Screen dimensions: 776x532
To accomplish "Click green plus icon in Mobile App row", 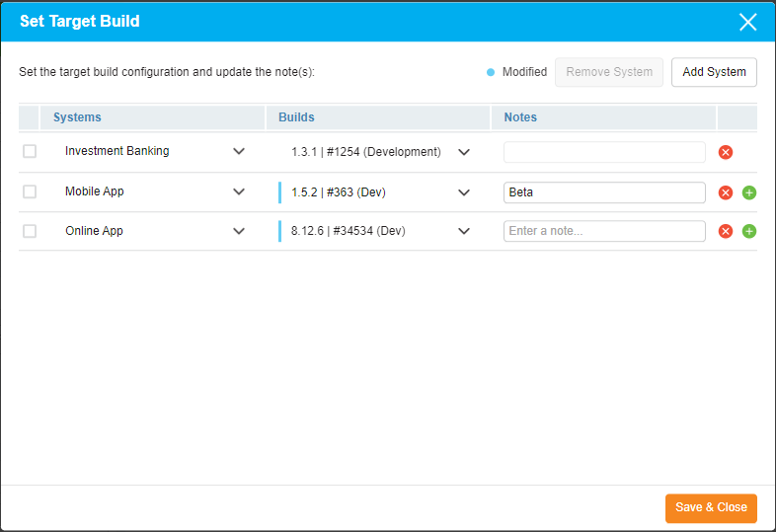I will [x=749, y=192].
